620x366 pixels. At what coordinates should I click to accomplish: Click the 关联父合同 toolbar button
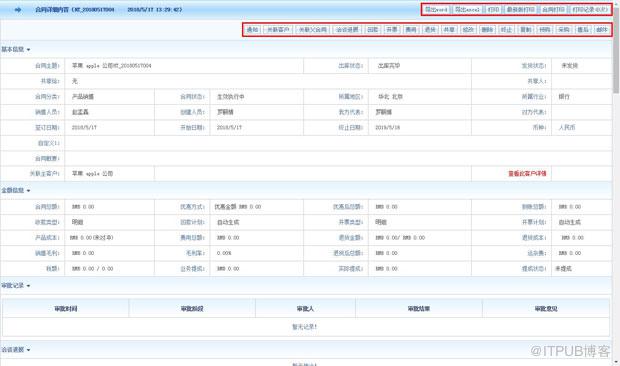[312, 30]
